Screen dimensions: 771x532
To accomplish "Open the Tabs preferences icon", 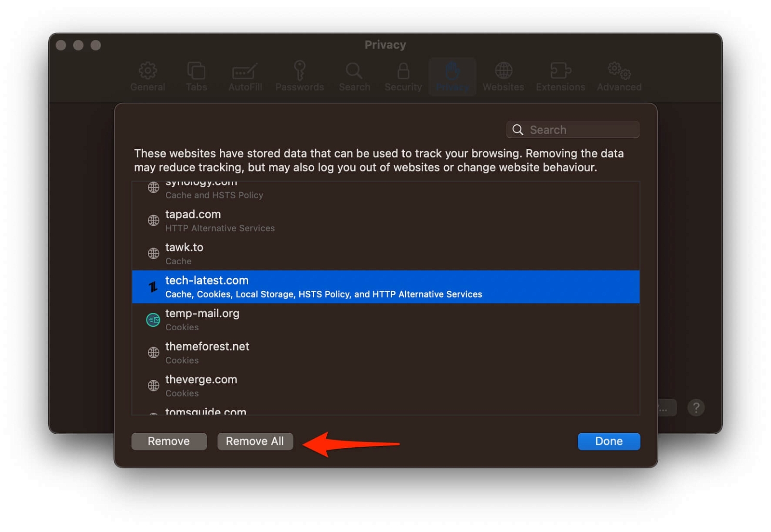I will [x=196, y=71].
